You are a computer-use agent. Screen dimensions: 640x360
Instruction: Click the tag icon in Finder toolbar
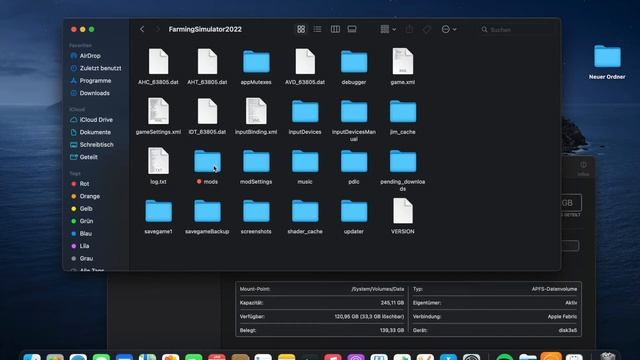[x=427, y=29]
